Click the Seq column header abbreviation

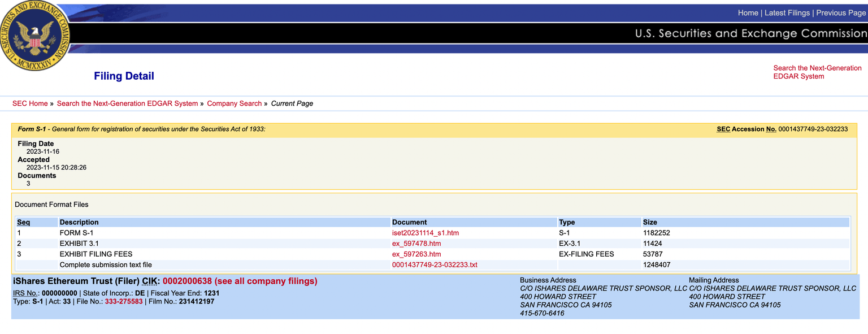23,222
